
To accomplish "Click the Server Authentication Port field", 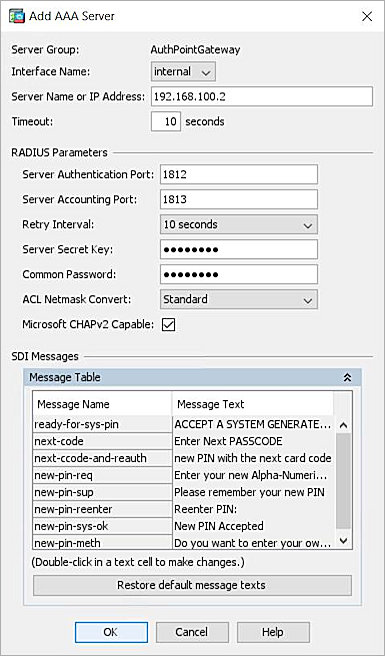I will (239, 174).
